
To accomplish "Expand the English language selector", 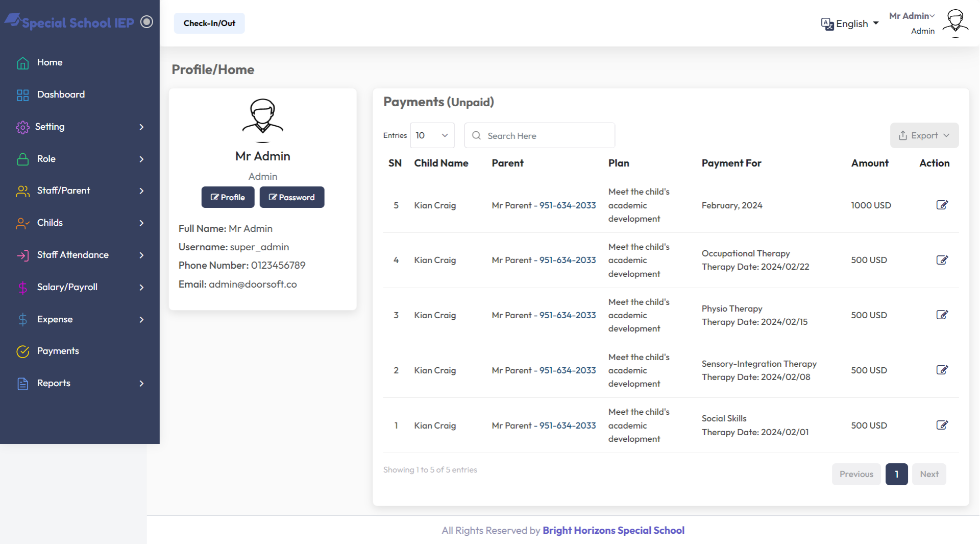I will click(850, 23).
